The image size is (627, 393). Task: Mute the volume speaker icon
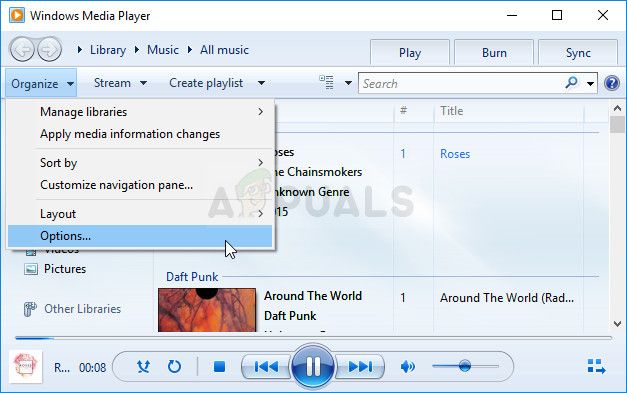(x=407, y=366)
